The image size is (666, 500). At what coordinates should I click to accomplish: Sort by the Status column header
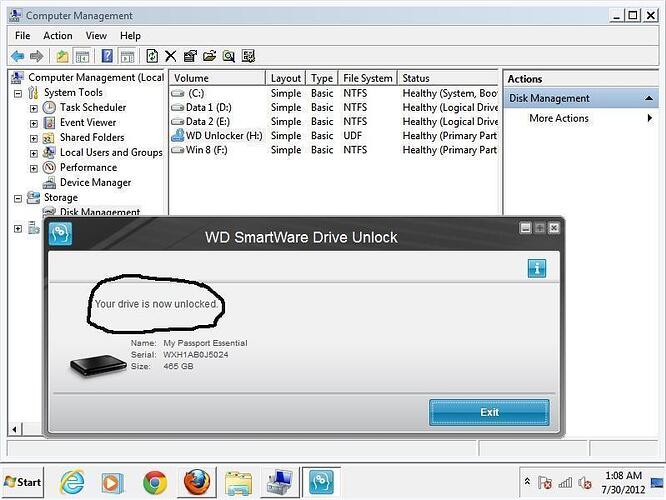(x=448, y=78)
